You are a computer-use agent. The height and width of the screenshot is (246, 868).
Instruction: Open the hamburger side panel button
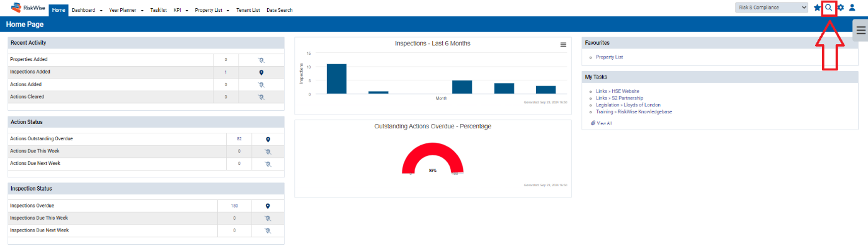(x=860, y=30)
